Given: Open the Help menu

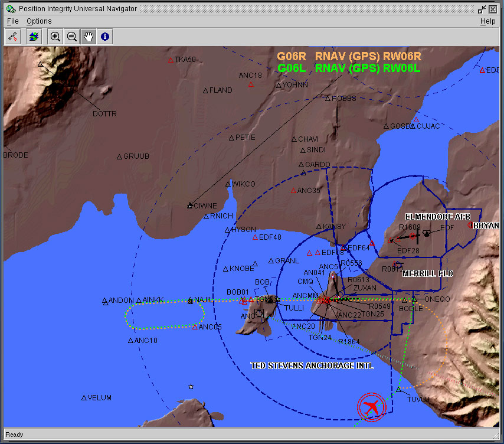Looking at the screenshot, I should point(487,21).
